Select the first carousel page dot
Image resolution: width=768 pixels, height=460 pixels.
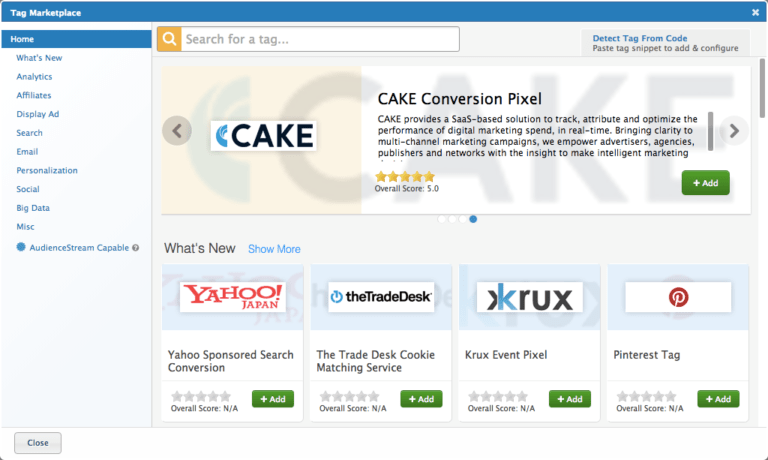442,219
